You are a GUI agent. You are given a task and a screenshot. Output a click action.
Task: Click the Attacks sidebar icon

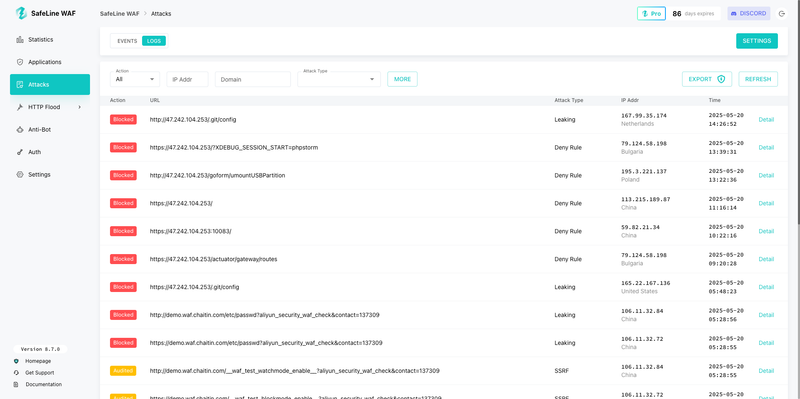click(20, 85)
